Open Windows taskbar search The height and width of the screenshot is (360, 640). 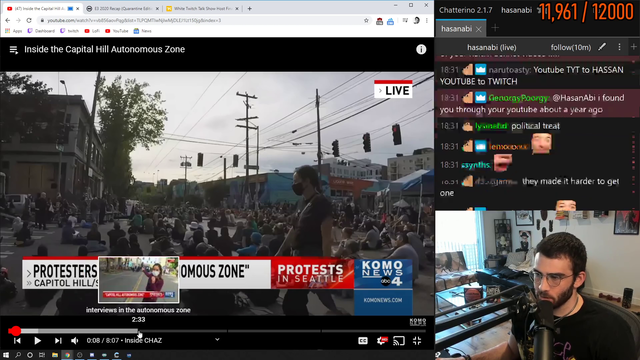(18, 355)
